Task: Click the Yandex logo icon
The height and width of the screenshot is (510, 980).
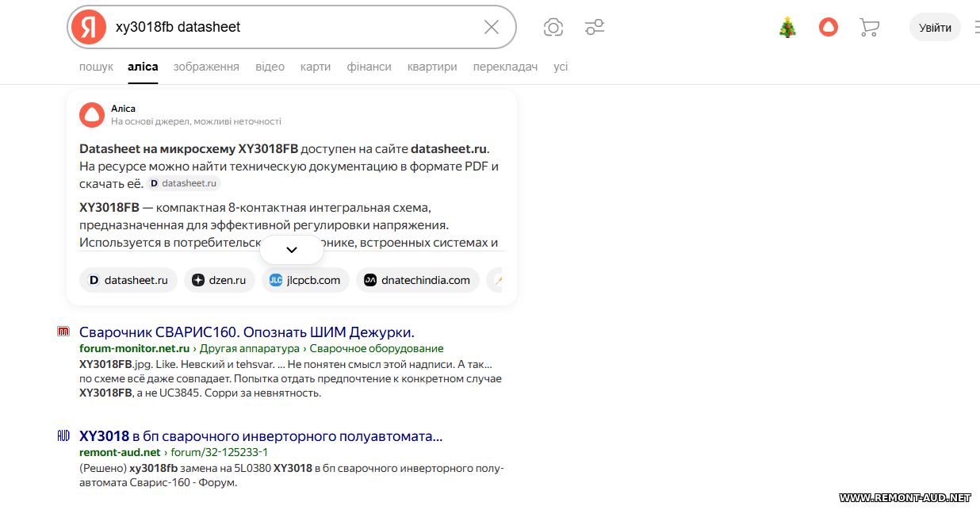Action: tap(89, 27)
